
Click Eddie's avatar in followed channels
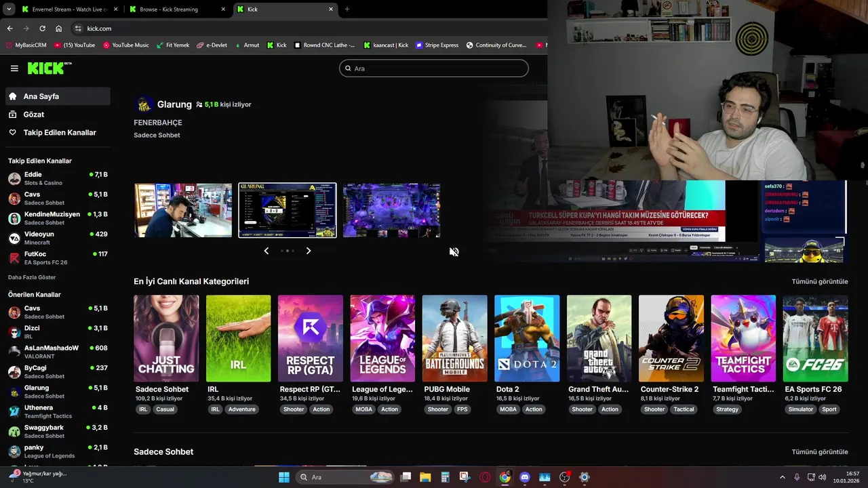coord(14,179)
